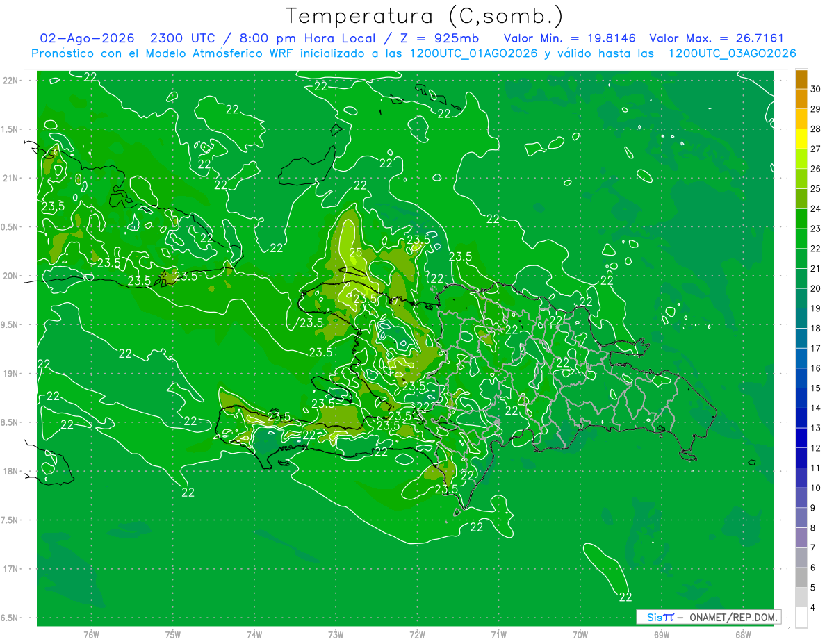Click the "7.5N" latitude axis label
The image size is (834, 644).
click(10, 520)
